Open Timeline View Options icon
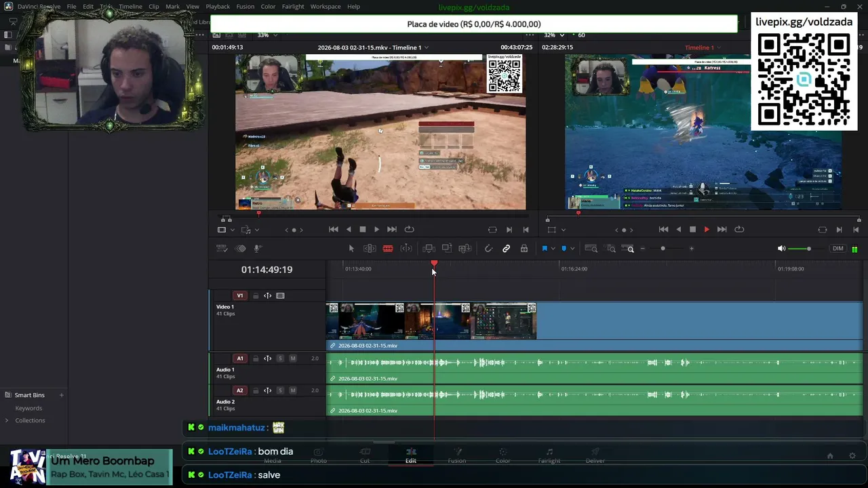 point(222,249)
